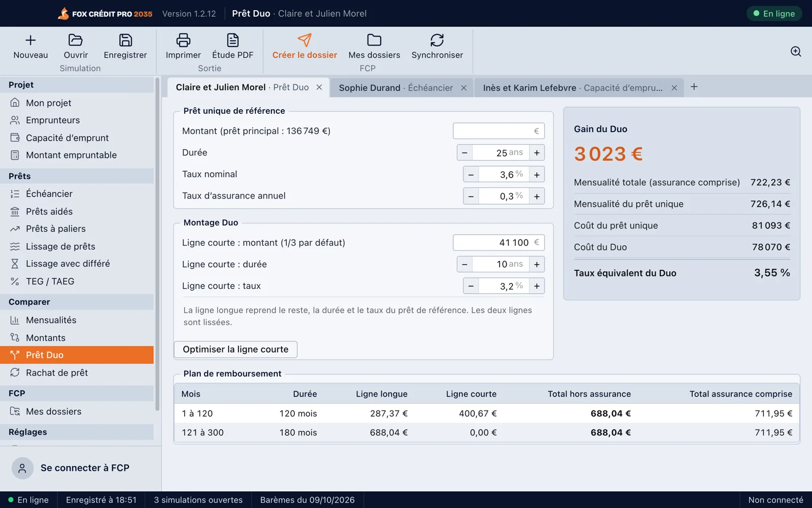Increase the Taux nominal value
The height and width of the screenshot is (508, 812).
pyautogui.click(x=536, y=175)
